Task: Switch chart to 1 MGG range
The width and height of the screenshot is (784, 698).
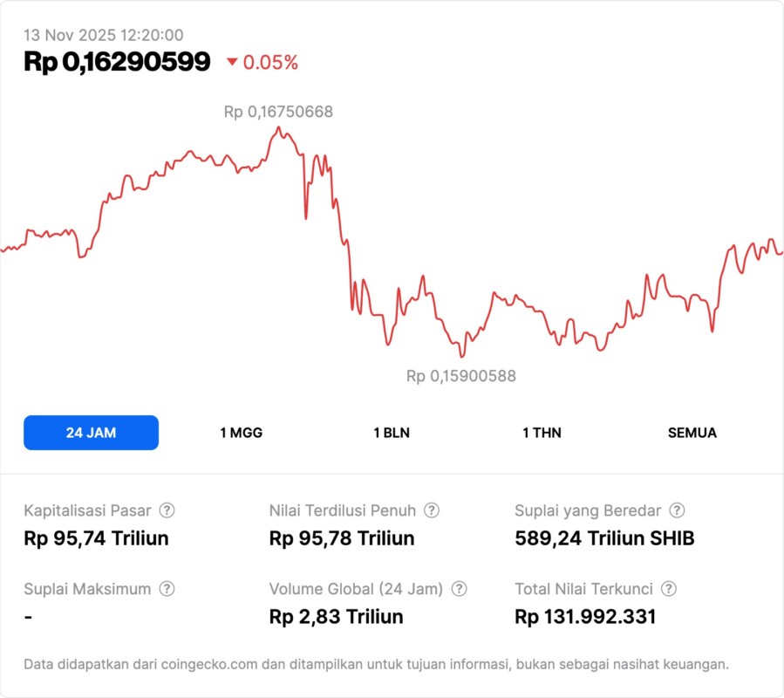Action: click(241, 433)
